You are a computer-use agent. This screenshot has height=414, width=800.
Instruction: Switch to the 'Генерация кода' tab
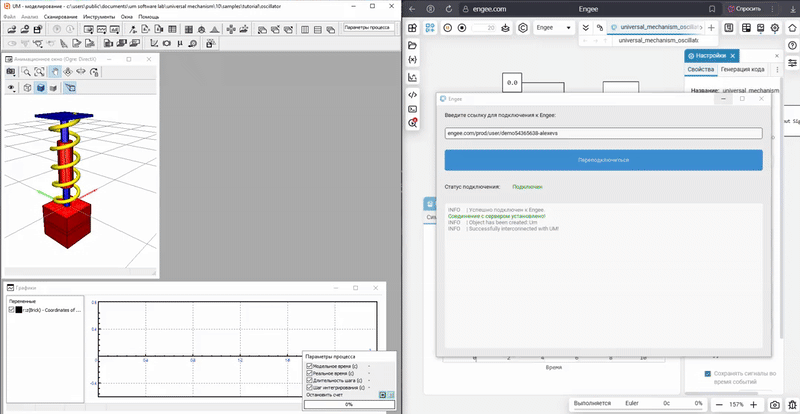[742, 69]
